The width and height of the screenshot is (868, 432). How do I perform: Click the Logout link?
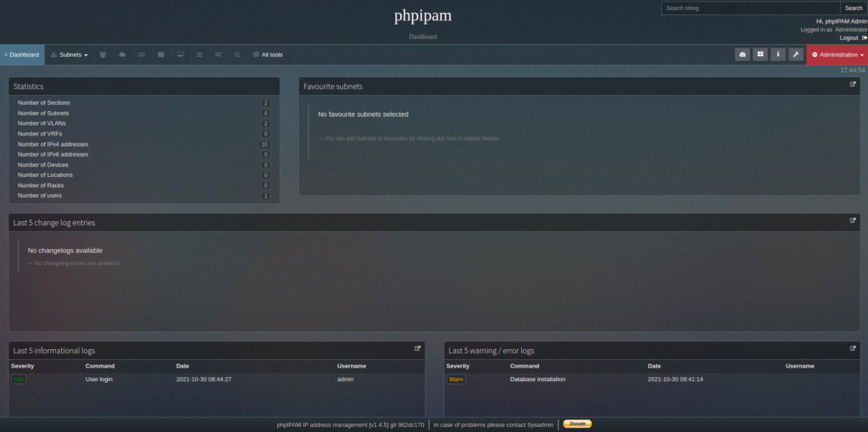click(849, 37)
